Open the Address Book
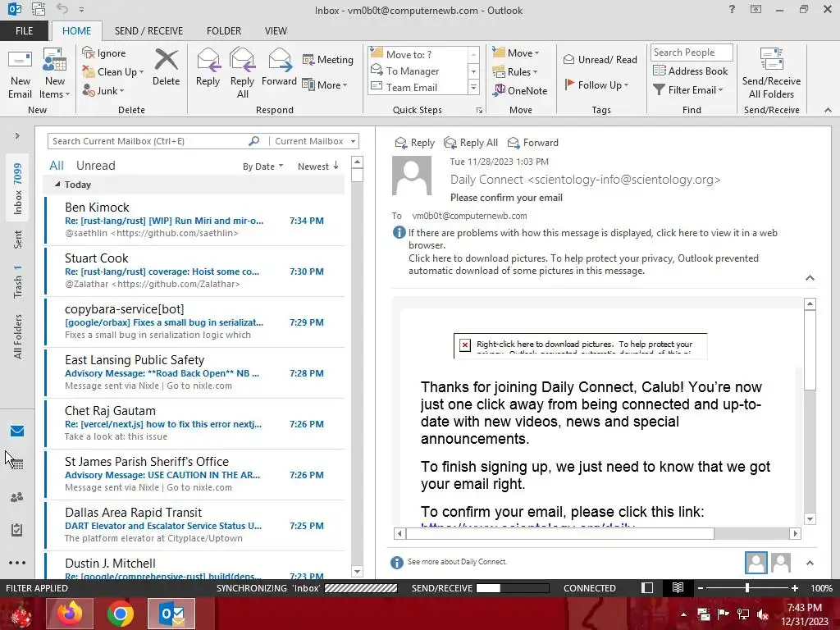 (x=691, y=71)
